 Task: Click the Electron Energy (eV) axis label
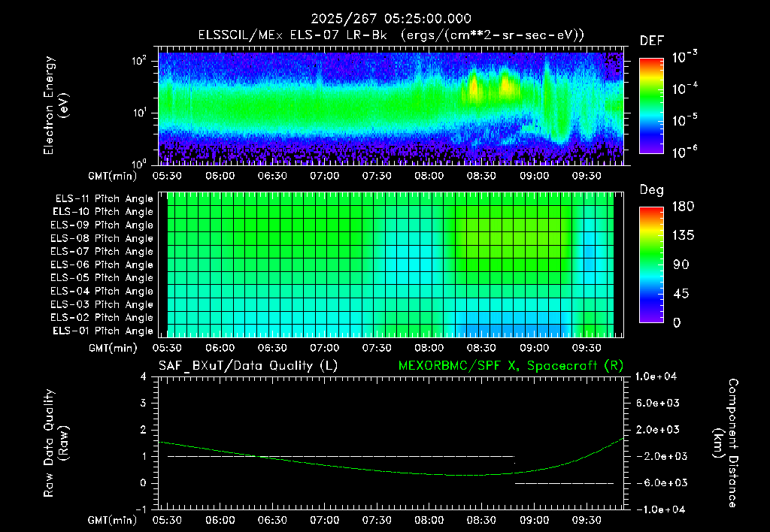click(x=56, y=105)
